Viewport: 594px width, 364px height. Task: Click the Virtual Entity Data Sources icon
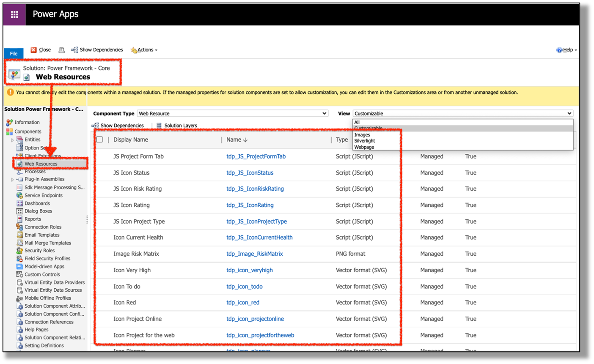tap(19, 290)
